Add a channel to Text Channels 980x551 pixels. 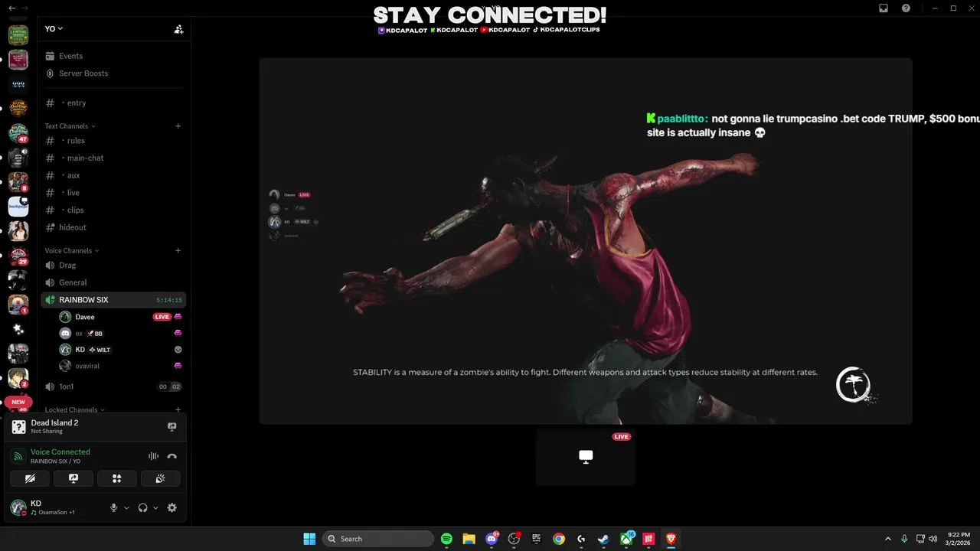[178, 126]
